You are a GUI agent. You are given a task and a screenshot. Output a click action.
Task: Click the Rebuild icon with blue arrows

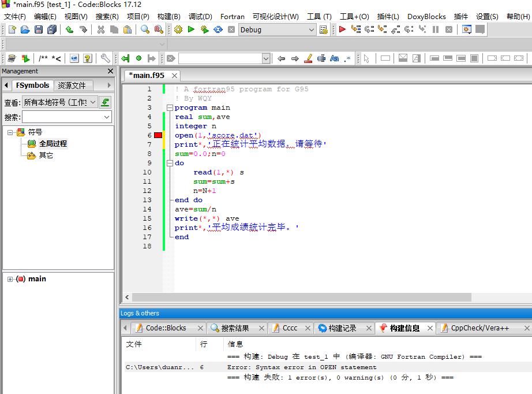coord(218,29)
